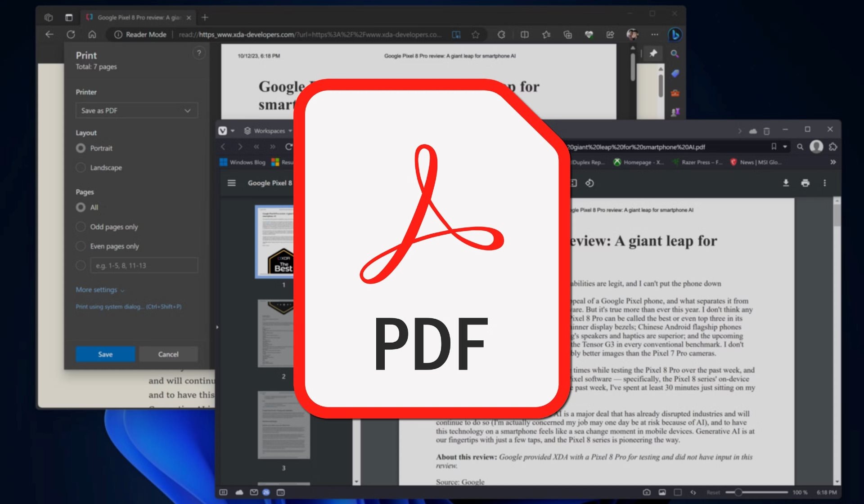This screenshot has width=864, height=504.
Task: Open Edge profile avatar
Action: click(632, 34)
